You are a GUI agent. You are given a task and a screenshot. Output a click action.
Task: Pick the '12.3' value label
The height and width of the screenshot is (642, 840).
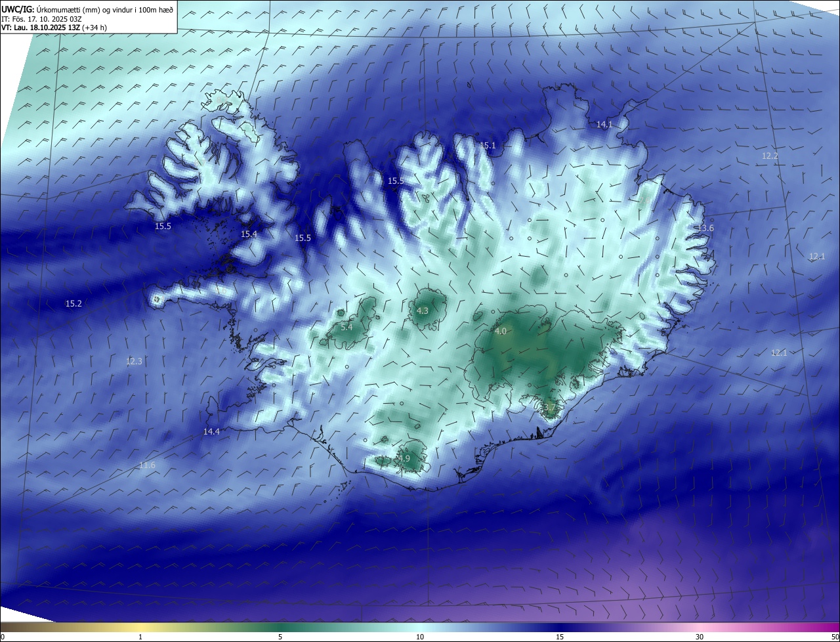point(134,361)
